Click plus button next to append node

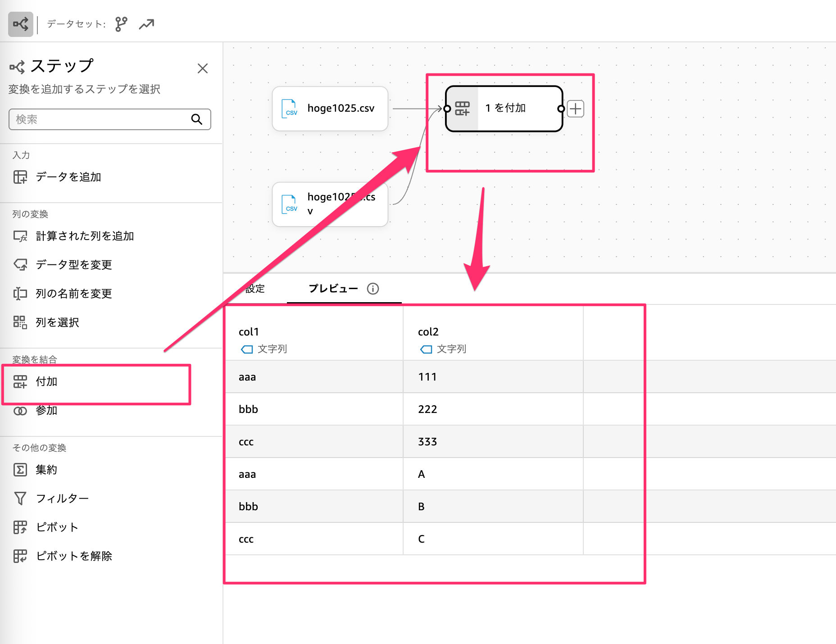576,109
